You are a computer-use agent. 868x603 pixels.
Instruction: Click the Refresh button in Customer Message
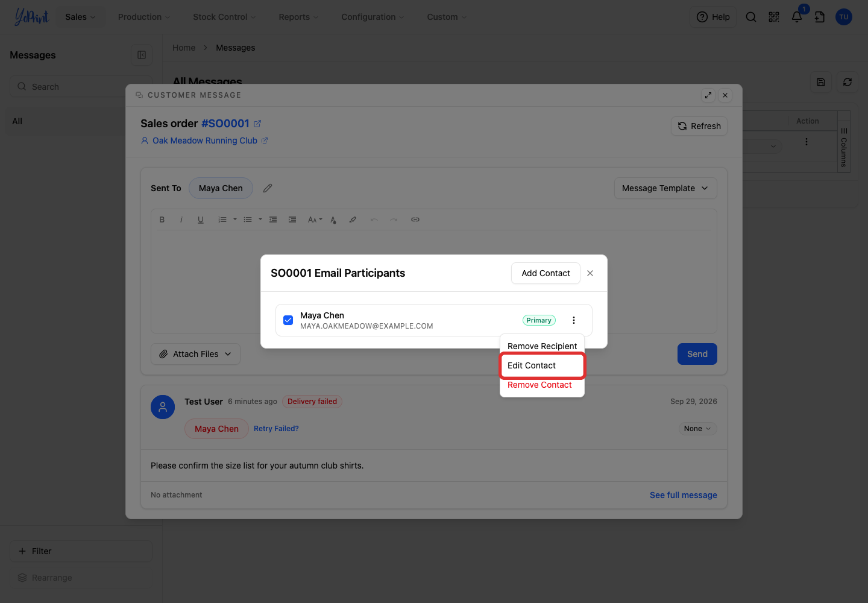coord(699,126)
